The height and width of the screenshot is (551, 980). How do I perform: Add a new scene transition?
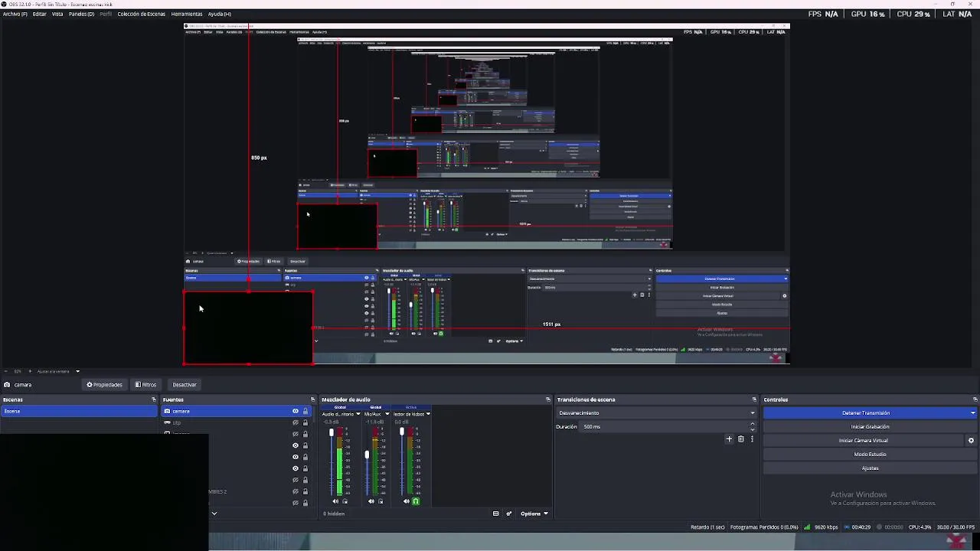pos(729,439)
